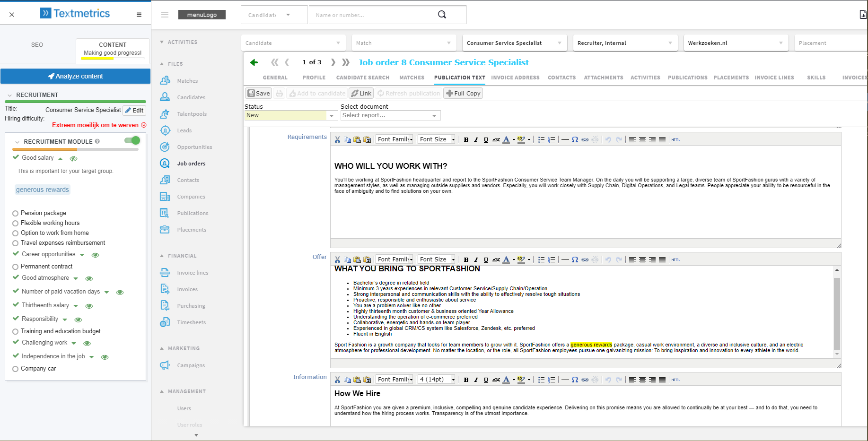Screen dimensions: 868x441
Task: Toggle Bold in Requirements editor
Action: coord(466,139)
